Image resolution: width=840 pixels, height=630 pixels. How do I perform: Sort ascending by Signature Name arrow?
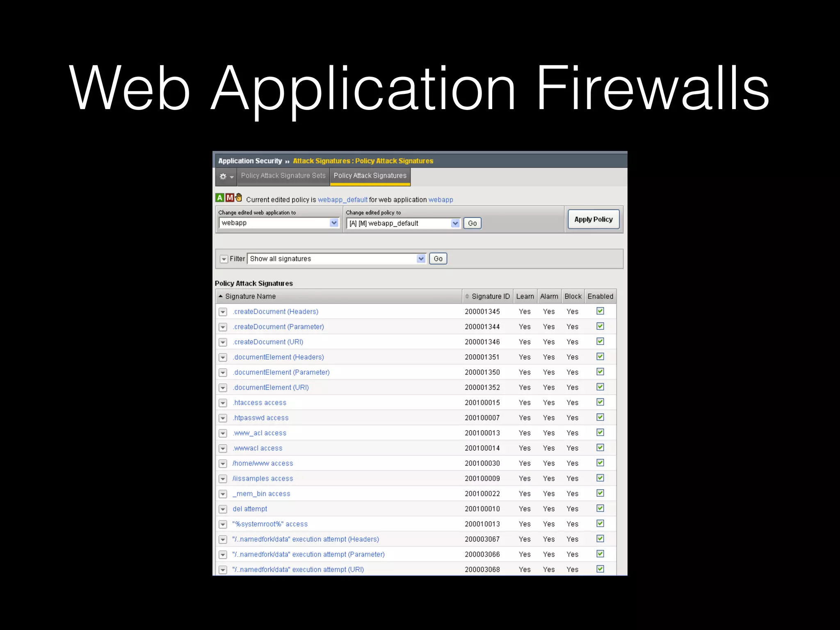pos(221,296)
